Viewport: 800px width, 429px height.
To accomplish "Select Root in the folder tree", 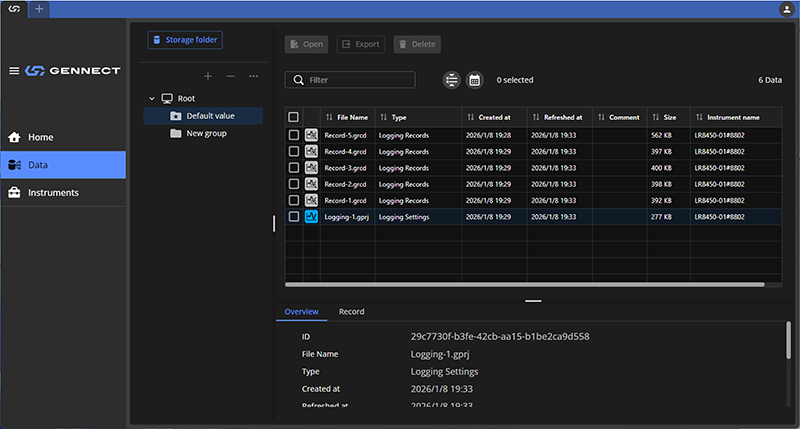I will pos(186,98).
